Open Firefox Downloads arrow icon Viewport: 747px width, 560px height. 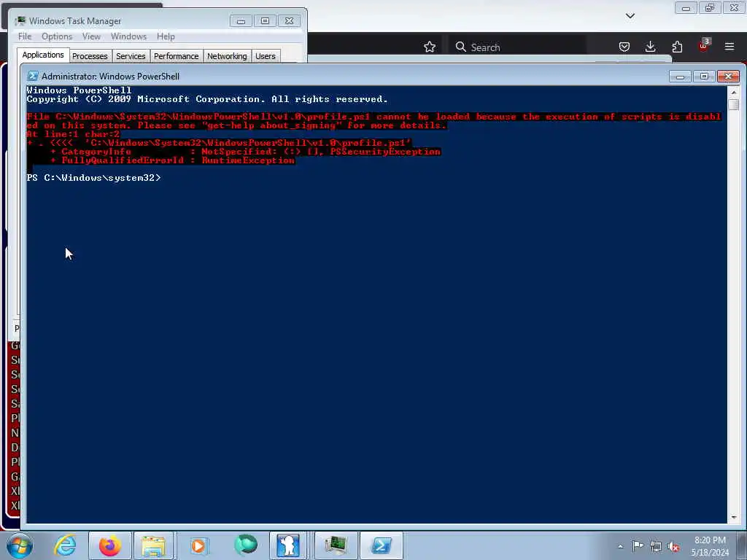pyautogui.click(x=650, y=47)
